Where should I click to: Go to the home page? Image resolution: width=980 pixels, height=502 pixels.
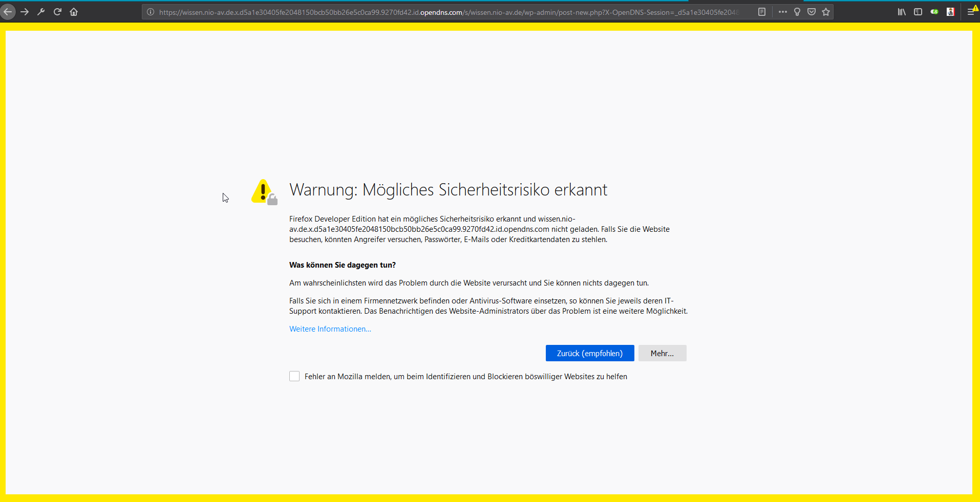(74, 12)
